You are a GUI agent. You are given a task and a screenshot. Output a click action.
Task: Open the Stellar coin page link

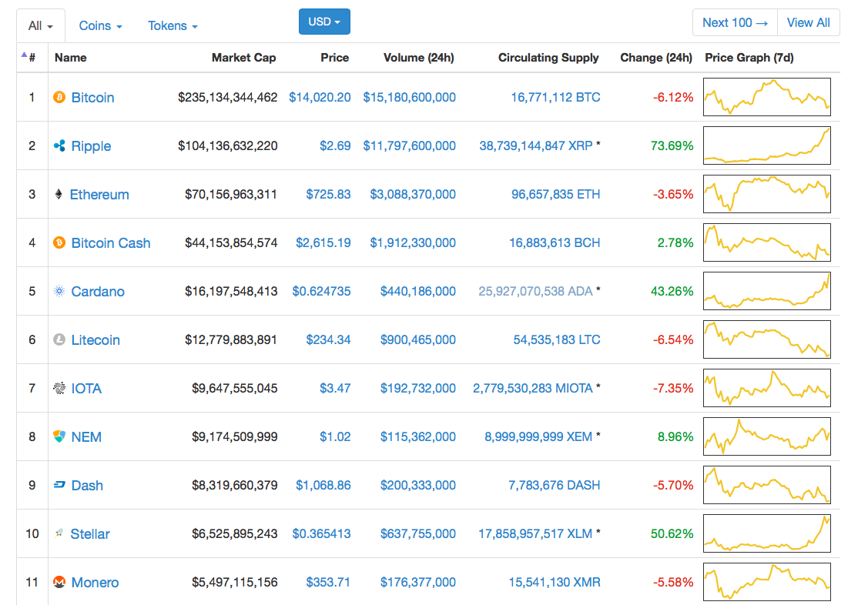89,533
